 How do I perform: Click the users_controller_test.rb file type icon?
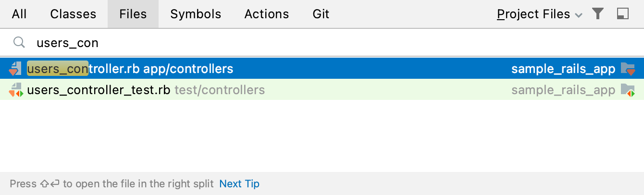click(15, 90)
